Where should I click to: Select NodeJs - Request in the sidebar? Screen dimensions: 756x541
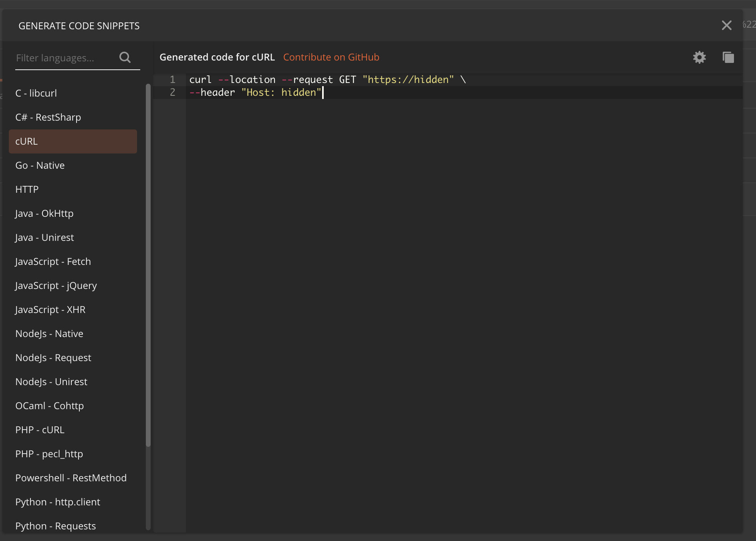tap(53, 357)
